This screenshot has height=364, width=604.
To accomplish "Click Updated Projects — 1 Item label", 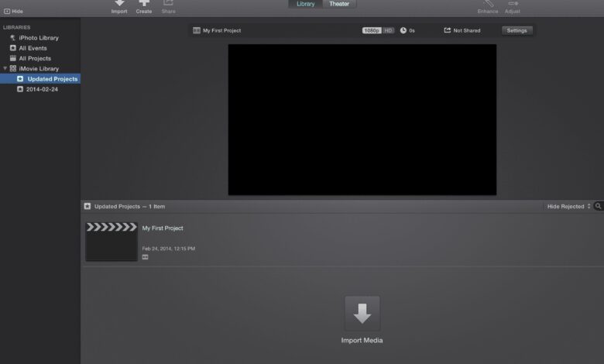I will (130, 207).
